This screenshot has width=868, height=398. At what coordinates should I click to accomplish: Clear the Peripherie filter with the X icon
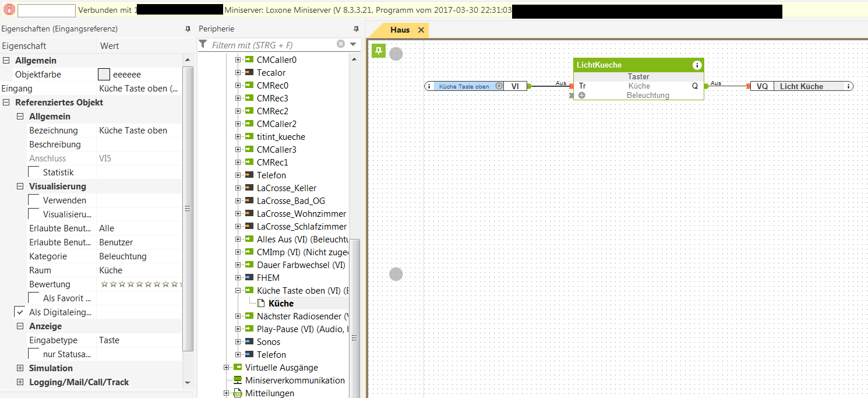pos(341,44)
